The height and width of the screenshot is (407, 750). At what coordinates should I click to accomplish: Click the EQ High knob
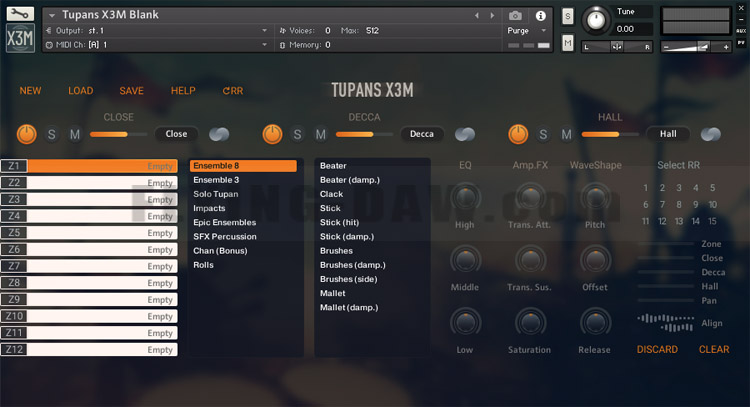[x=465, y=198]
